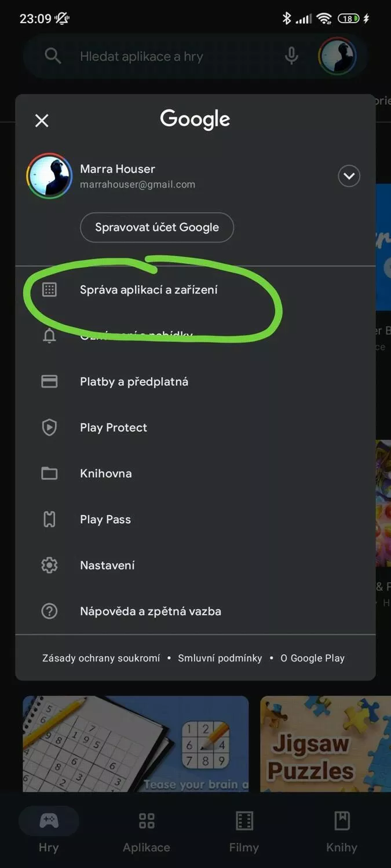Viewport: 391px width, 868px height.
Task: Tap the Hledat aplikace a hry search field
Action: pos(168,56)
